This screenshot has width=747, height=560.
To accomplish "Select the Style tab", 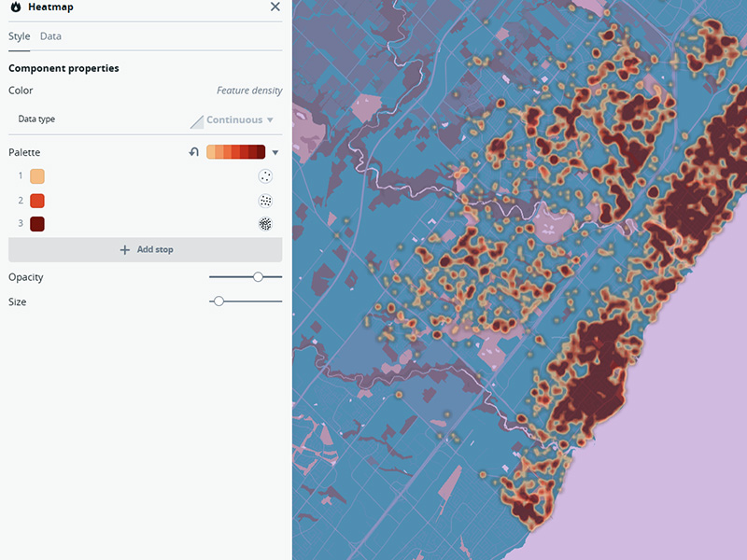I will click(x=18, y=36).
